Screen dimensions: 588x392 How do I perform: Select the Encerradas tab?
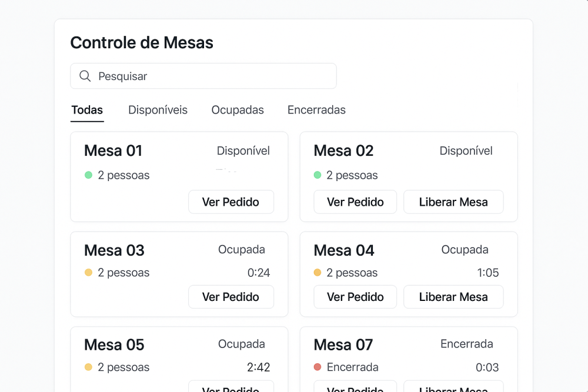click(316, 110)
